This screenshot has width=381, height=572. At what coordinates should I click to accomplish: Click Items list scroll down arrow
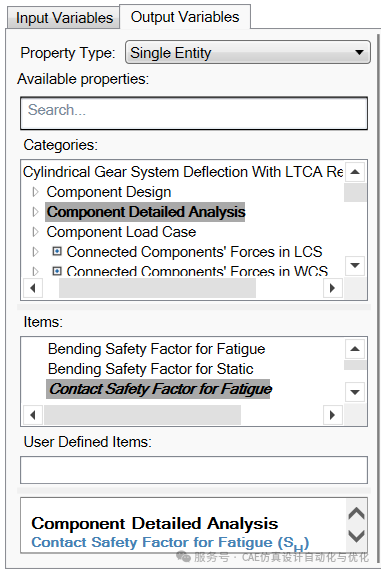click(355, 392)
